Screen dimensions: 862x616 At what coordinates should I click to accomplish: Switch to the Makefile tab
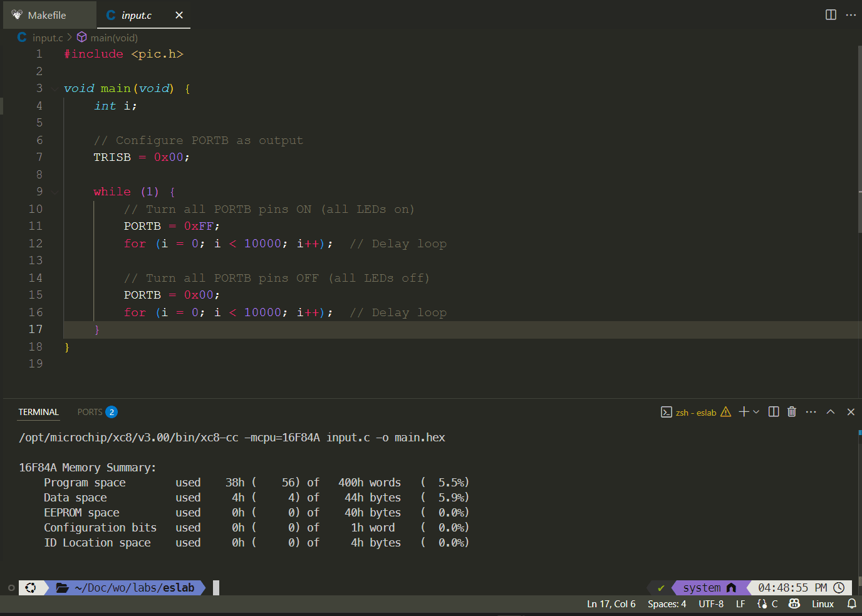coord(49,15)
